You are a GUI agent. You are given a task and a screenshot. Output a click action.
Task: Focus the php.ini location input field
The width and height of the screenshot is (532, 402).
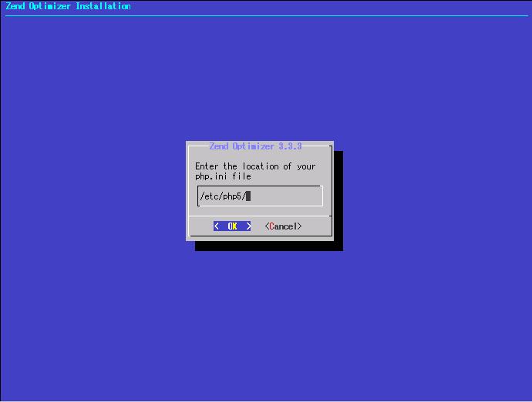(260, 196)
